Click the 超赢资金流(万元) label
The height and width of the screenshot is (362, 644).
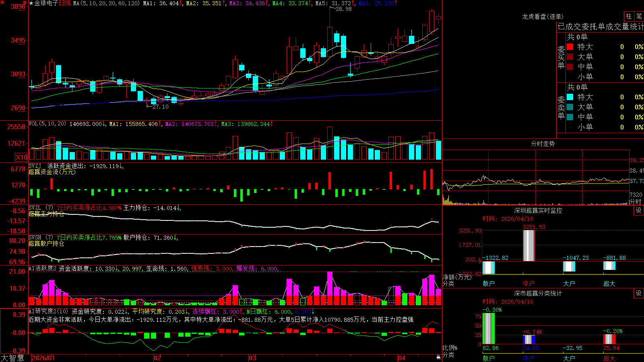[x=52, y=172]
